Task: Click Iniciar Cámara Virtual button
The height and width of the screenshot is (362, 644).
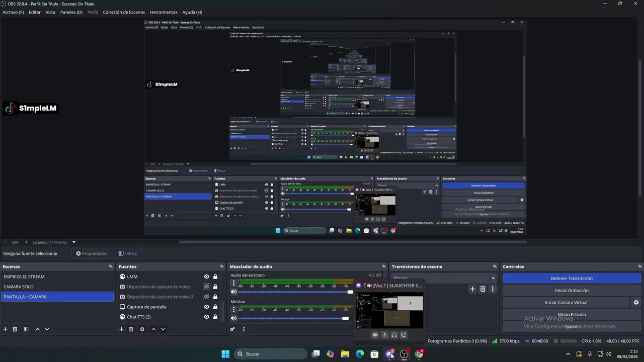Action: click(x=566, y=303)
